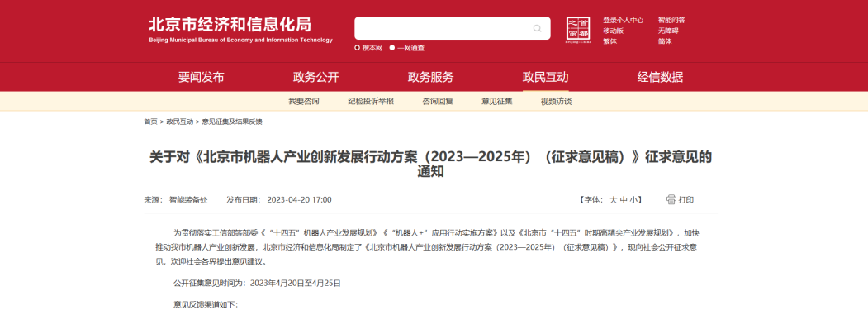Click 首页 in the breadcrumb
Screen dimensions: 868x320
(150, 122)
